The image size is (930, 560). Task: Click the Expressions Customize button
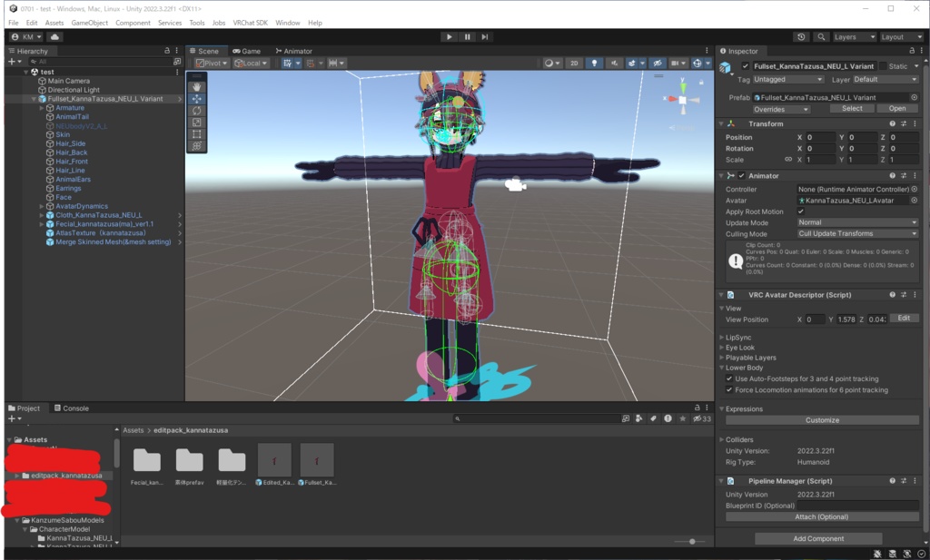pos(822,421)
